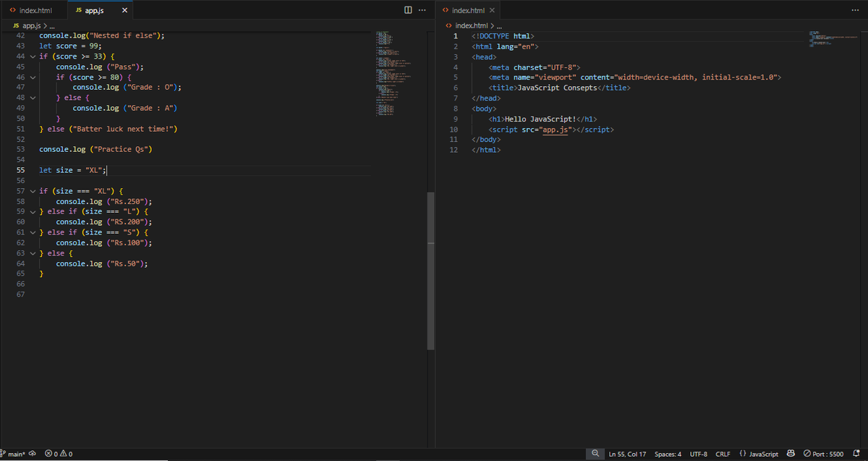This screenshot has height=461, width=868.
Task: Select index.html tab in right editor group
Action: (467, 10)
